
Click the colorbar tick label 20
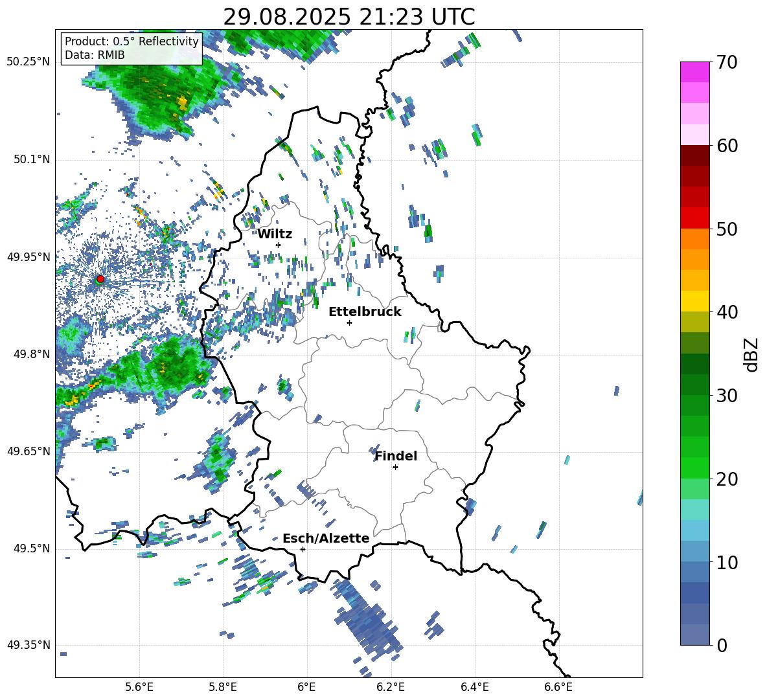(727, 479)
